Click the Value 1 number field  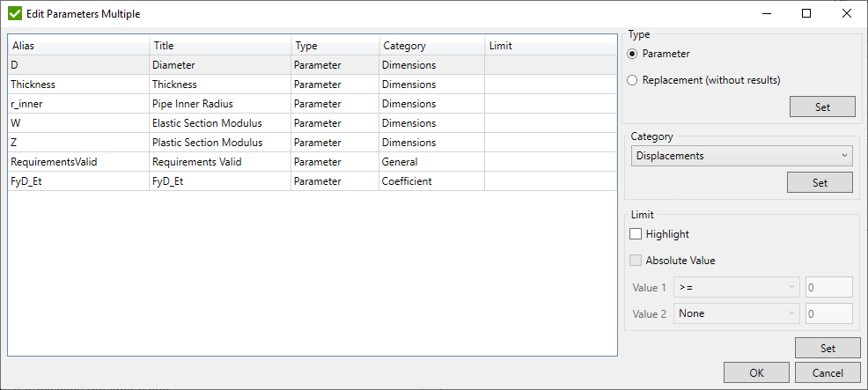coord(828,288)
